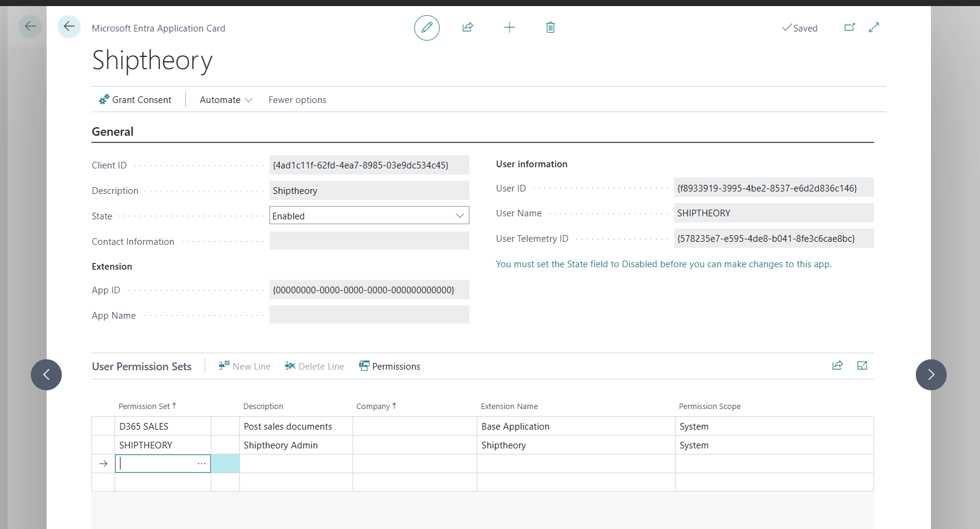980x529 pixels.
Task: Add a New Line to permission sets
Action: point(245,366)
